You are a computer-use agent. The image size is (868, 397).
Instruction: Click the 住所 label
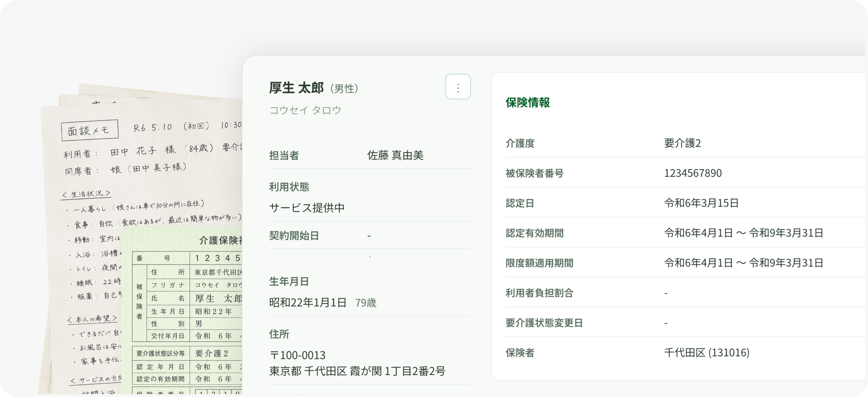pos(279,334)
